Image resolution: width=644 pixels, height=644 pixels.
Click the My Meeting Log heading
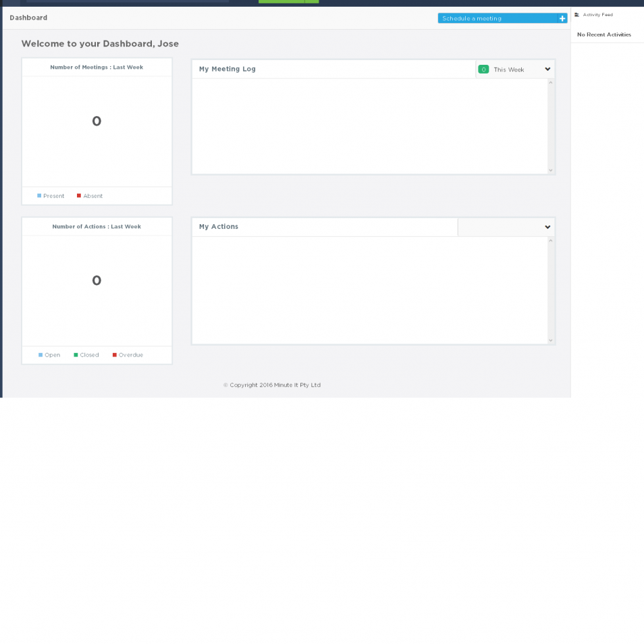click(x=227, y=69)
